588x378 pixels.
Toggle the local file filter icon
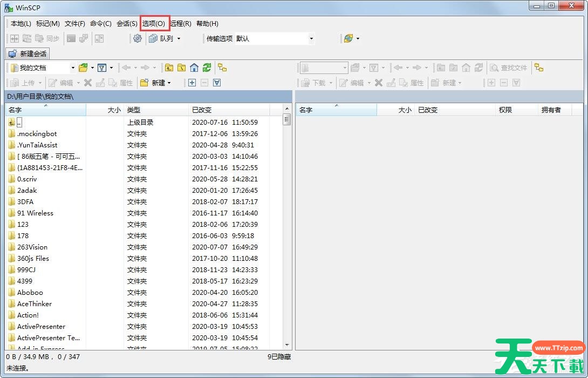point(101,67)
